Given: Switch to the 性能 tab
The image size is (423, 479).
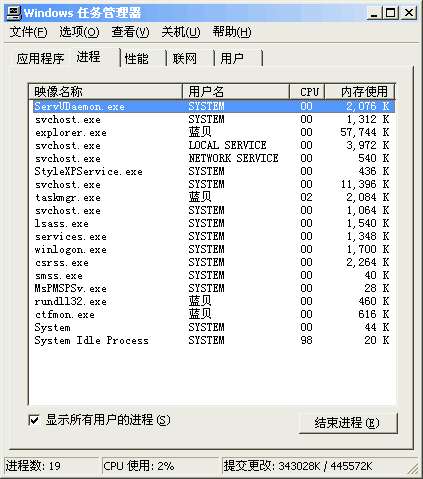Looking at the screenshot, I should coord(143,59).
